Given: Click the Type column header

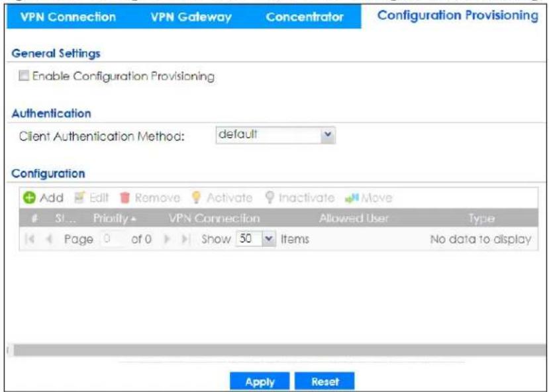Looking at the screenshot, I should pyautogui.click(x=481, y=219).
